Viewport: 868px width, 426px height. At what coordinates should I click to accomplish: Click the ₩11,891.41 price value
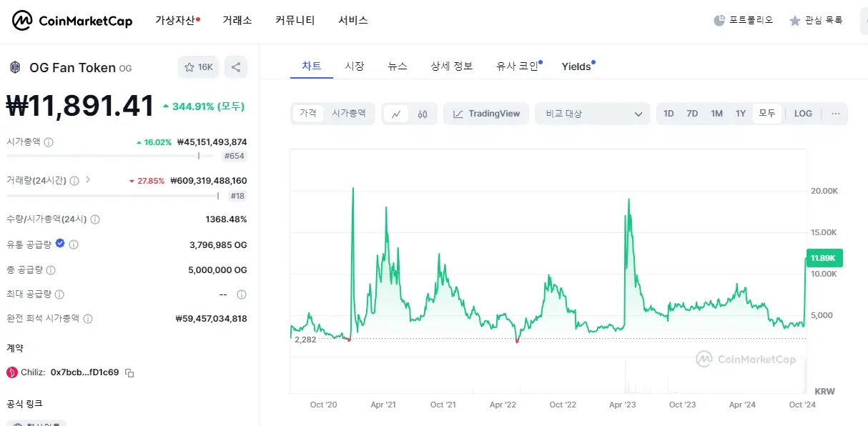[80, 106]
